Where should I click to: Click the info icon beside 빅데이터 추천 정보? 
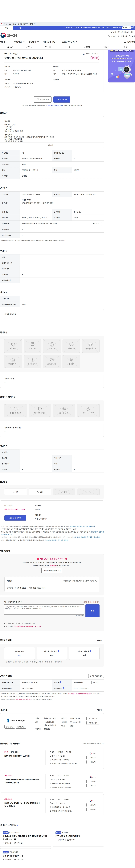(x=17, y=825)
